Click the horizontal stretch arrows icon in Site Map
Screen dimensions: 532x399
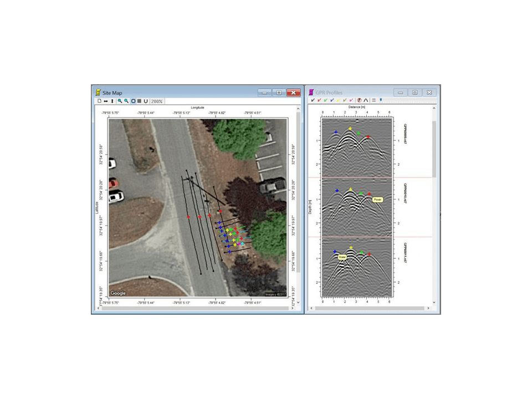pyautogui.click(x=106, y=101)
